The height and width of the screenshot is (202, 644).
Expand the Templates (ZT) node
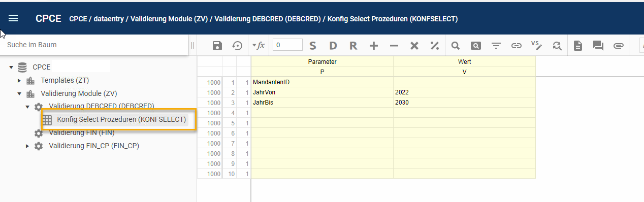tap(19, 80)
